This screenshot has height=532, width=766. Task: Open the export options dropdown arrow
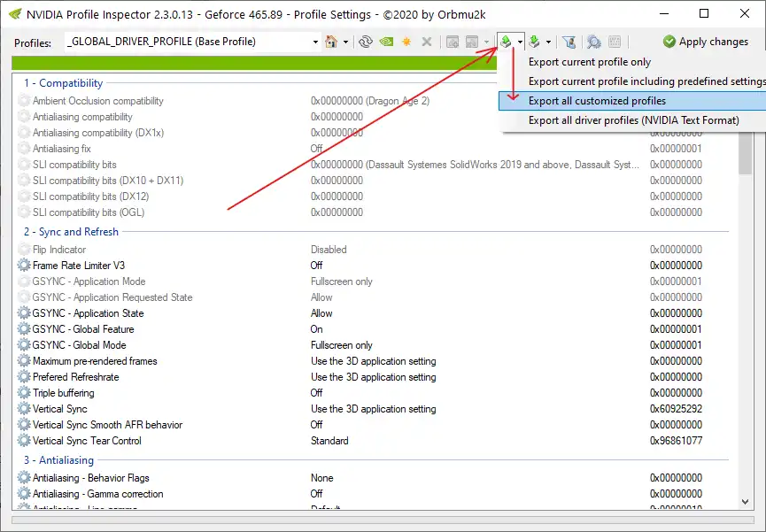click(x=518, y=41)
